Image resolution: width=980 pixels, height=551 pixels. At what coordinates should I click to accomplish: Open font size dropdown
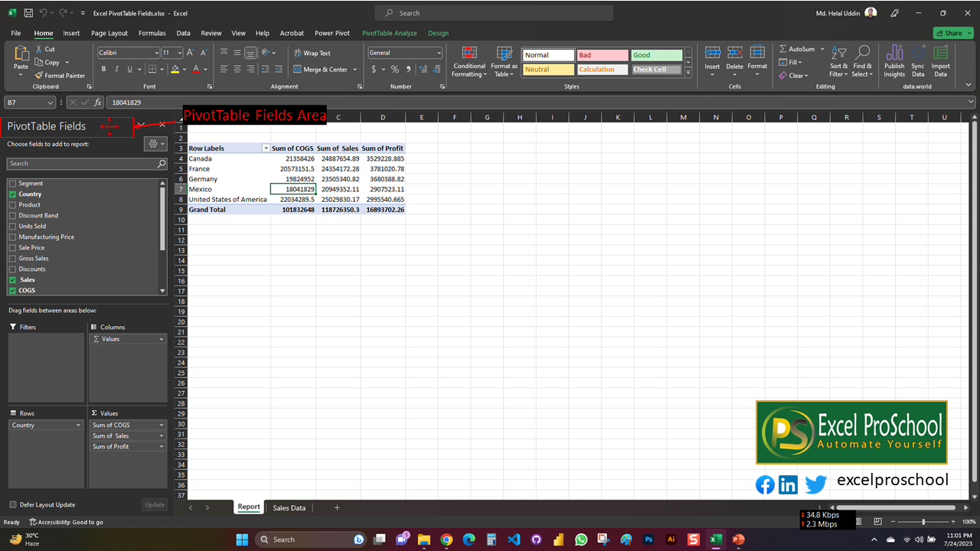point(181,53)
